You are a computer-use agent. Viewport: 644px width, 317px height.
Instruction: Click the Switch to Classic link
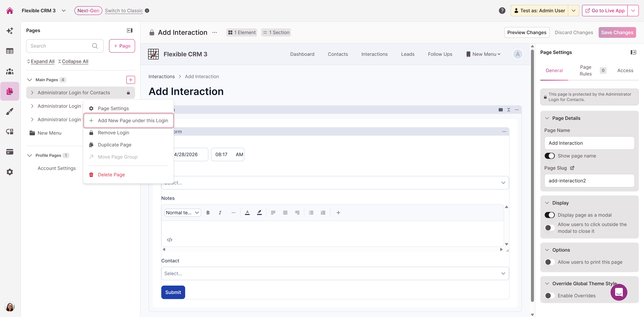click(x=124, y=10)
